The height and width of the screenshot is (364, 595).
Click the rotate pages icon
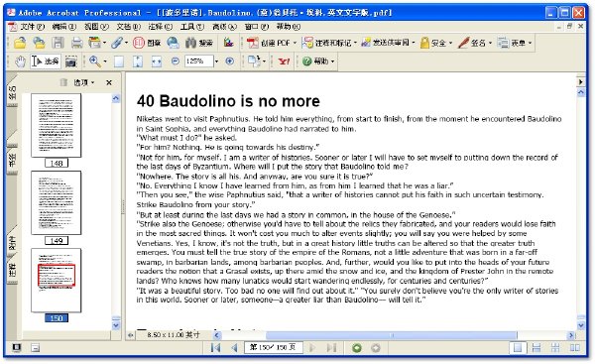(x=254, y=61)
